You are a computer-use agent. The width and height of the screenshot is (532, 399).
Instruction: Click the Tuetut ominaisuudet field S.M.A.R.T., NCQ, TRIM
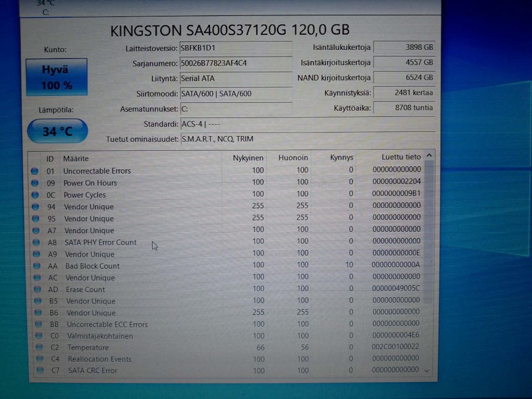[x=308, y=139]
